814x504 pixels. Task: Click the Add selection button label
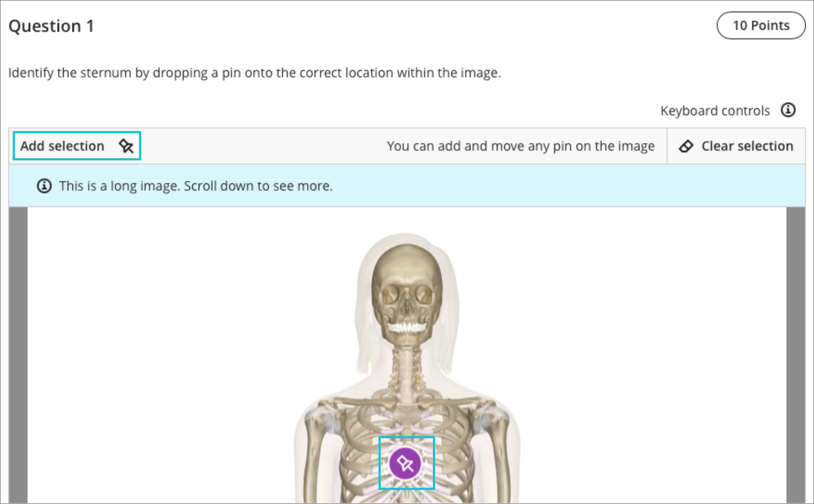point(62,146)
